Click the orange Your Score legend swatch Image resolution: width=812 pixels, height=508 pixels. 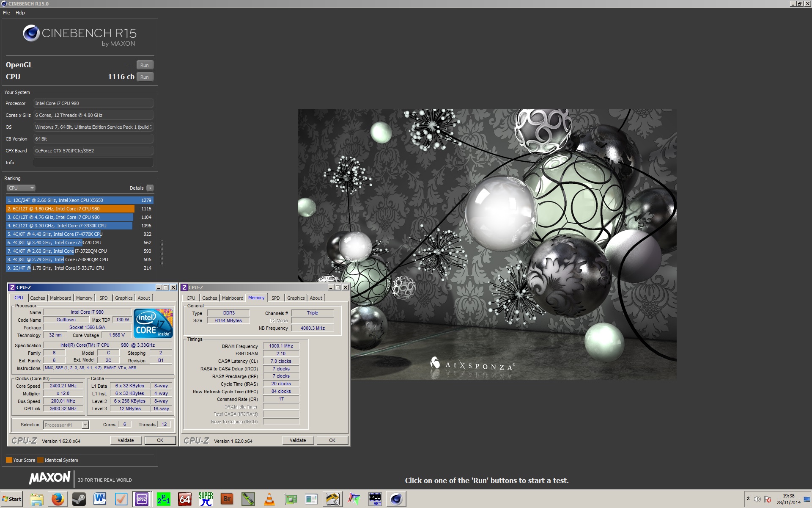[9, 460]
